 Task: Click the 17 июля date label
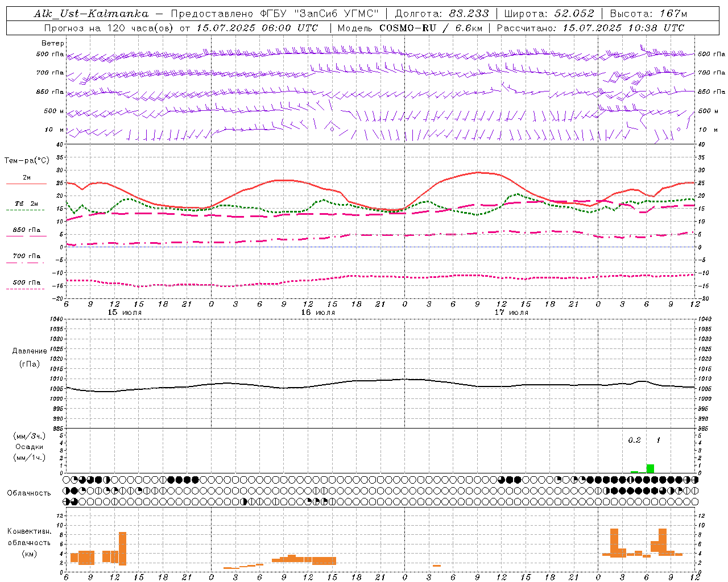pyautogui.click(x=511, y=313)
